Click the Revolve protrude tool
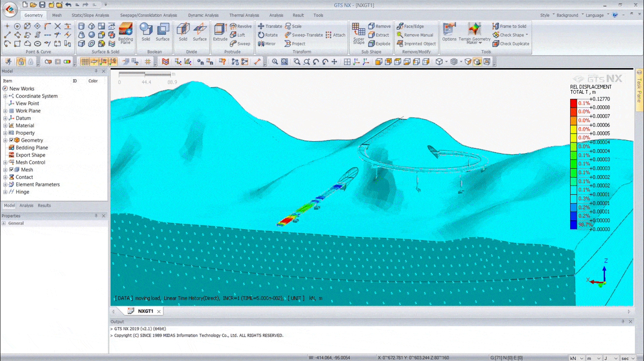Viewport: 644px width, 361px height. [x=241, y=26]
